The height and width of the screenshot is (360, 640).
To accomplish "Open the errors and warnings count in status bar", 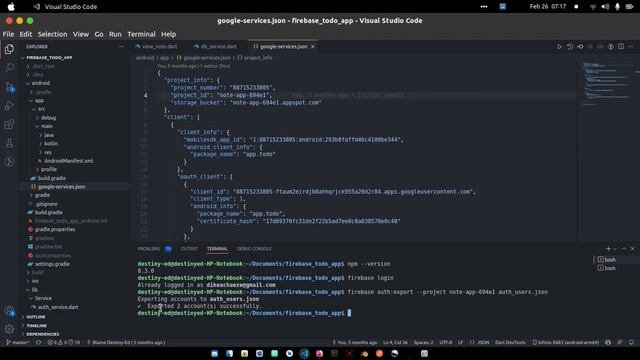I will click(64, 342).
